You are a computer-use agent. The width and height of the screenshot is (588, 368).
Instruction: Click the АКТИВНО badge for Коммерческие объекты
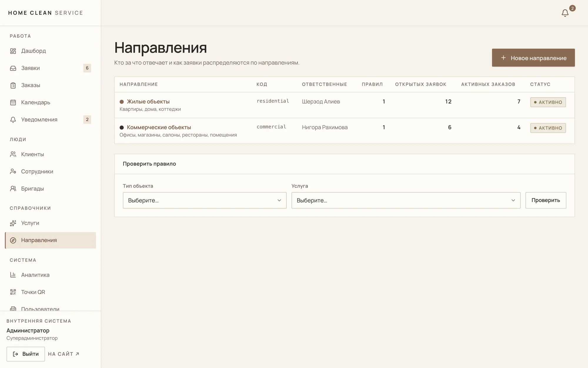[x=548, y=128]
